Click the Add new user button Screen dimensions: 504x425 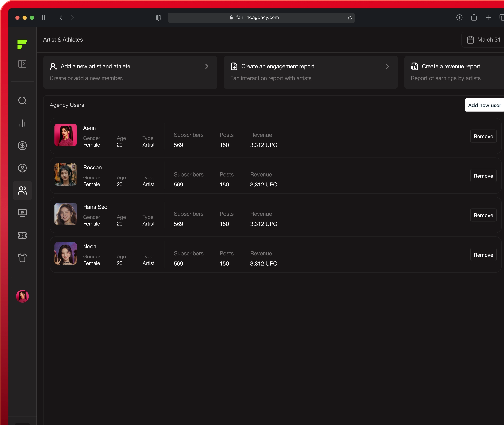point(484,105)
